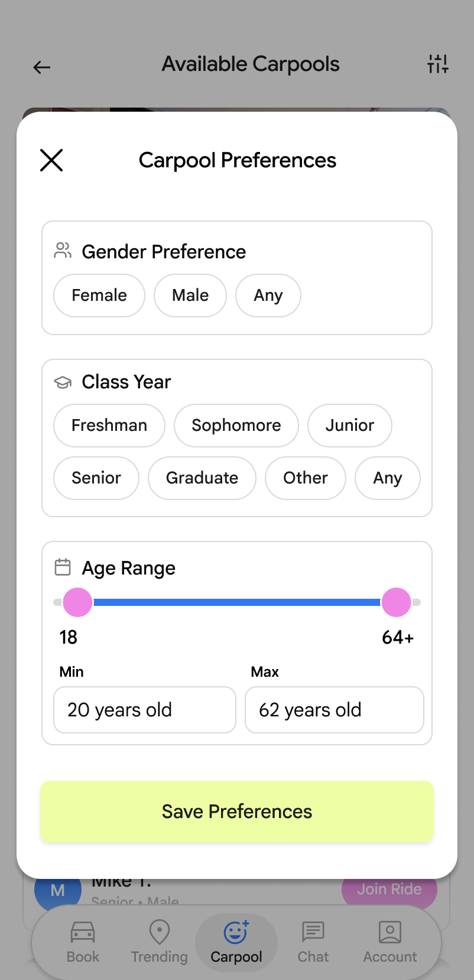This screenshot has width=474, height=980.
Task: Open the Account profile icon tab
Action: point(390,942)
